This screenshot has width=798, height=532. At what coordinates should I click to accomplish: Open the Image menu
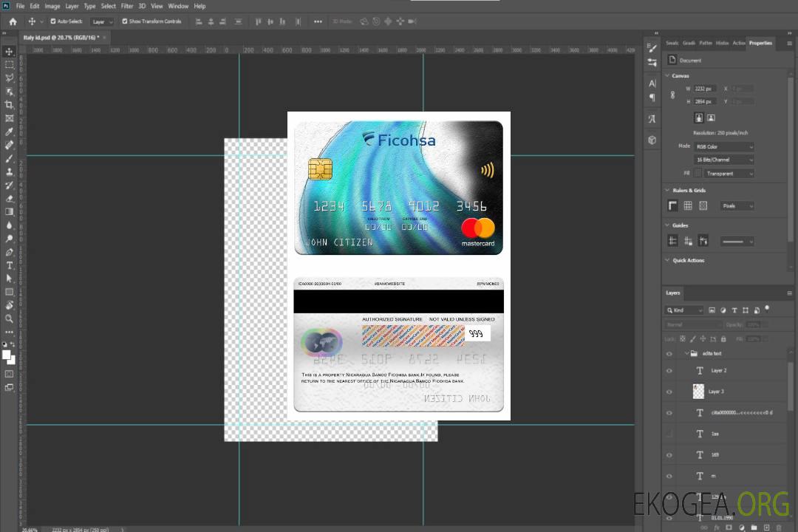(52, 6)
